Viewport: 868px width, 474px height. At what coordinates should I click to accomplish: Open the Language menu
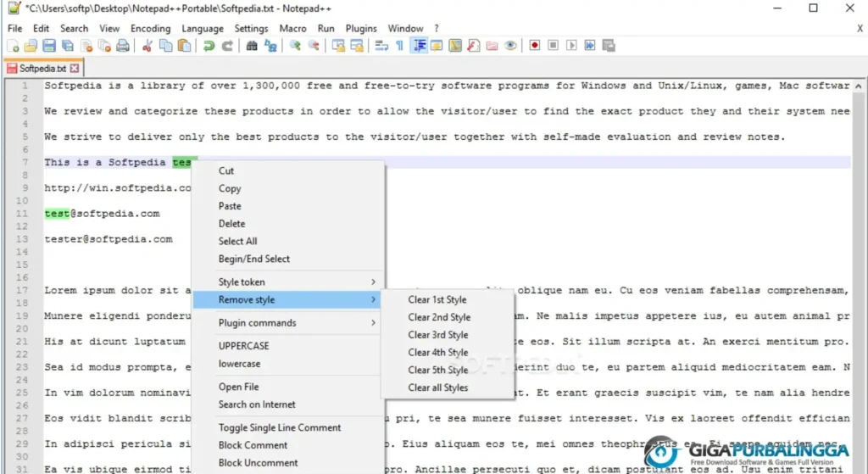click(x=203, y=28)
